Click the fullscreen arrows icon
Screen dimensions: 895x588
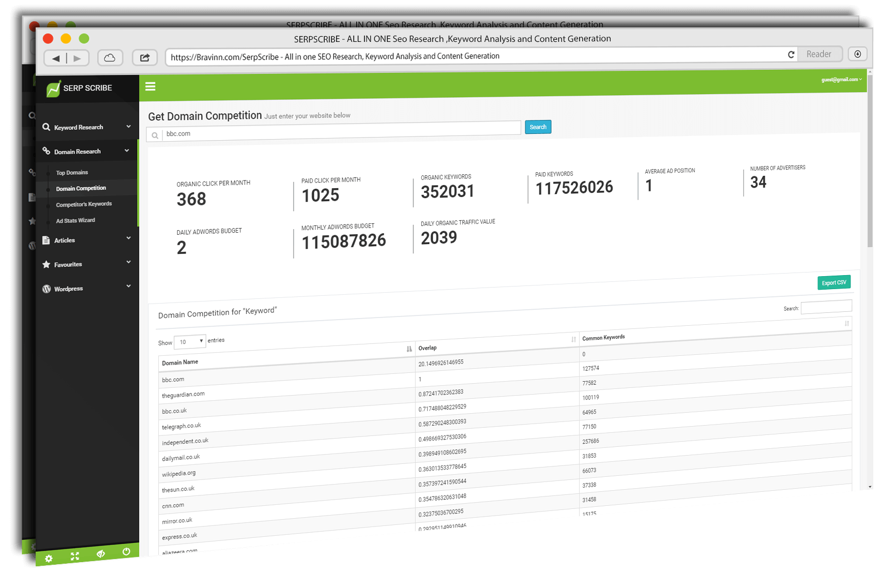coord(75,556)
